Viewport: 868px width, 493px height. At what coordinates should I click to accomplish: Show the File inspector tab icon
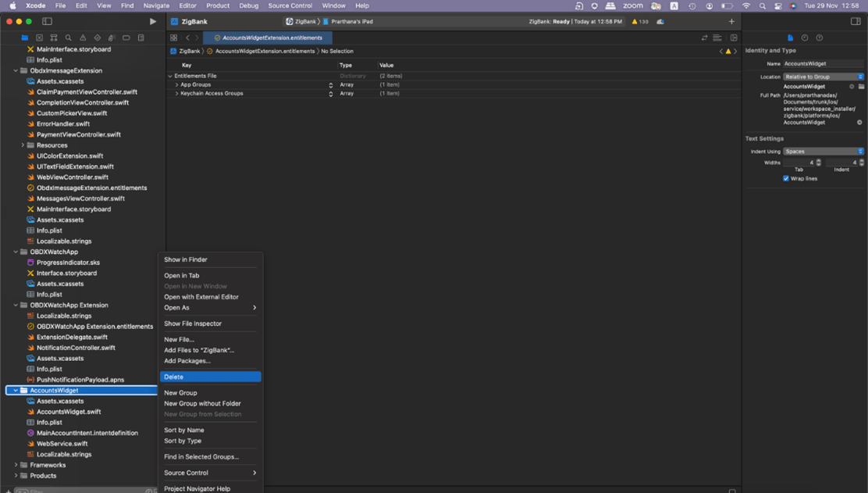click(x=791, y=38)
